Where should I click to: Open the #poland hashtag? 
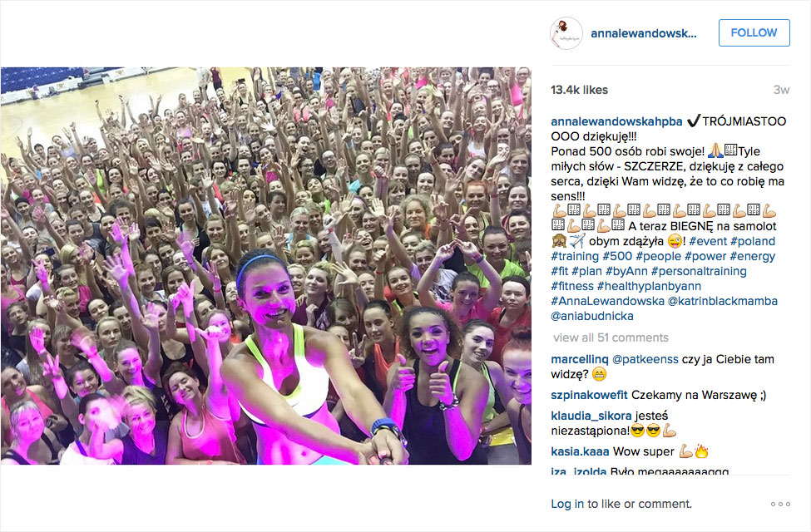coord(753,241)
